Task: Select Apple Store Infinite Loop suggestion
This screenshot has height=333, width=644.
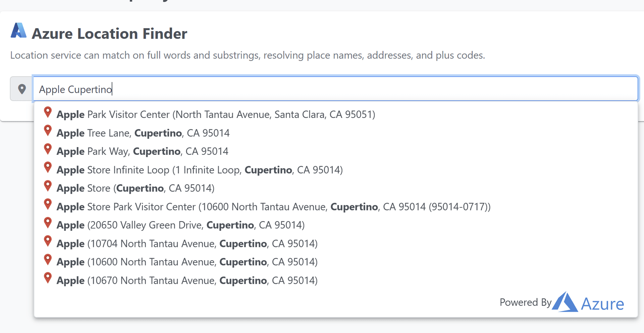Action: coord(200,170)
